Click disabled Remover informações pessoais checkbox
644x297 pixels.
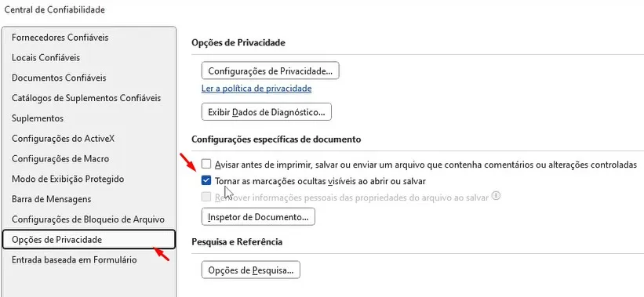pos(206,197)
